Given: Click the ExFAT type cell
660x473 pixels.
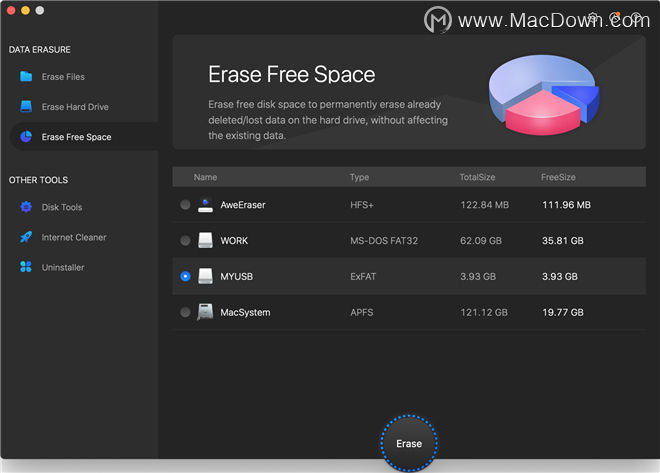Looking at the screenshot, I should pyautogui.click(x=363, y=276).
